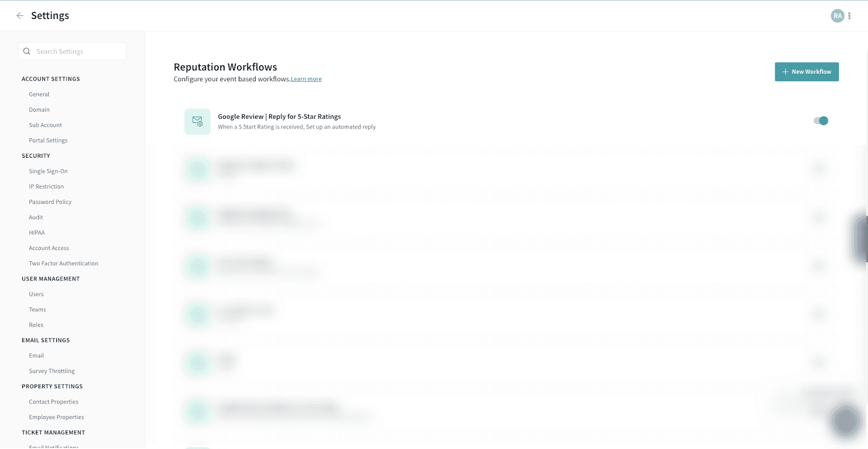
Task: Follow the Learn more link
Action: coord(306,79)
